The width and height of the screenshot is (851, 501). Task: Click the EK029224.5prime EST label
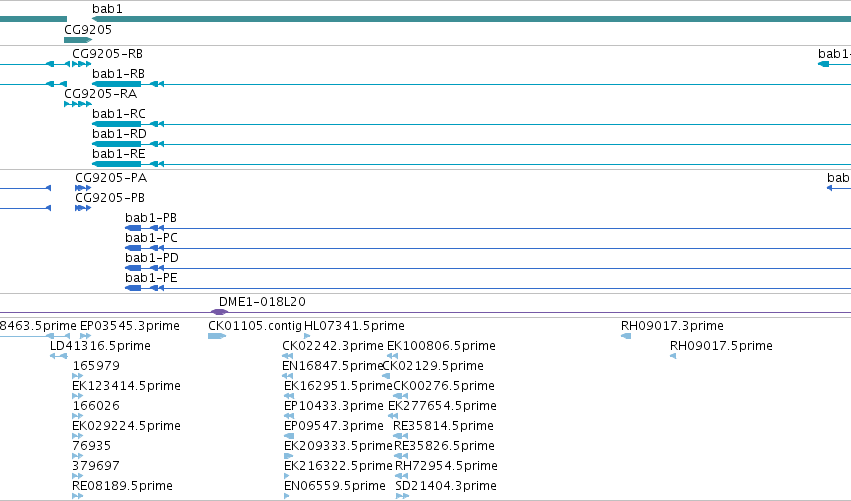click(126, 426)
